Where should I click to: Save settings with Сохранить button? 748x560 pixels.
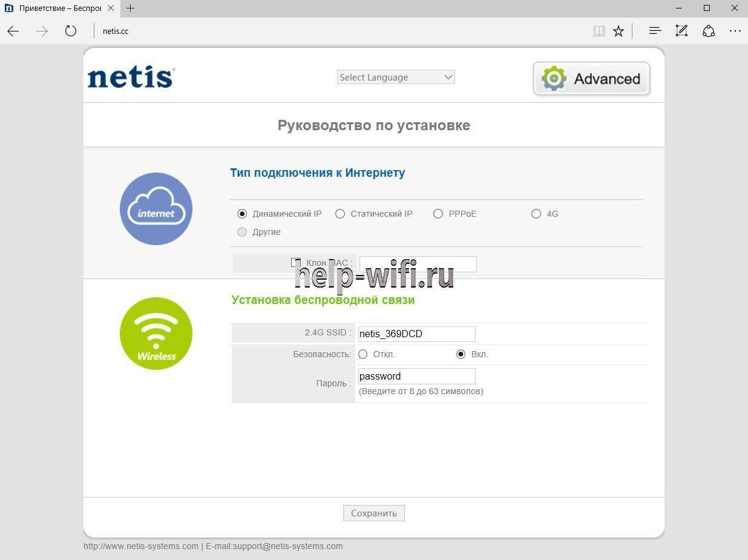click(374, 513)
